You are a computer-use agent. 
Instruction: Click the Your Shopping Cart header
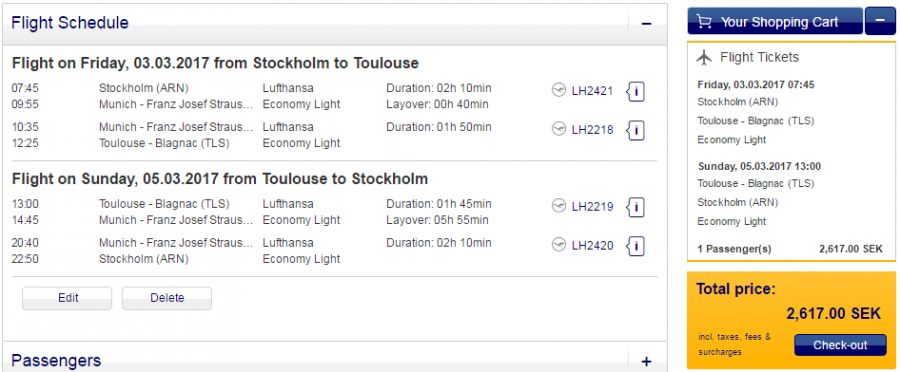tap(775, 21)
